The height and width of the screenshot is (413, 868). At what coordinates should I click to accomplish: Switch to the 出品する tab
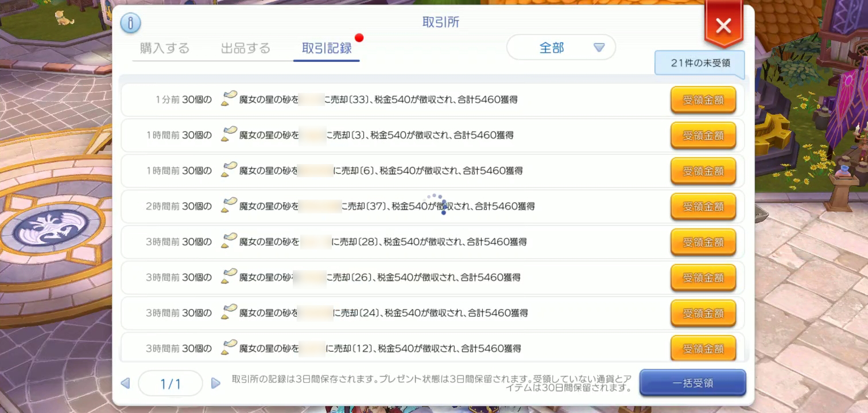point(245,48)
